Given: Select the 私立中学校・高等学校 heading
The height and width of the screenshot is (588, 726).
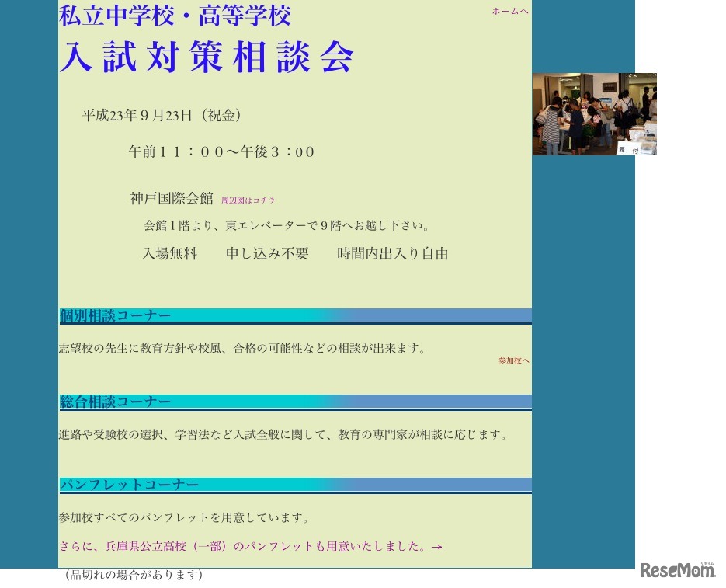Looking at the screenshot, I should point(175,16).
